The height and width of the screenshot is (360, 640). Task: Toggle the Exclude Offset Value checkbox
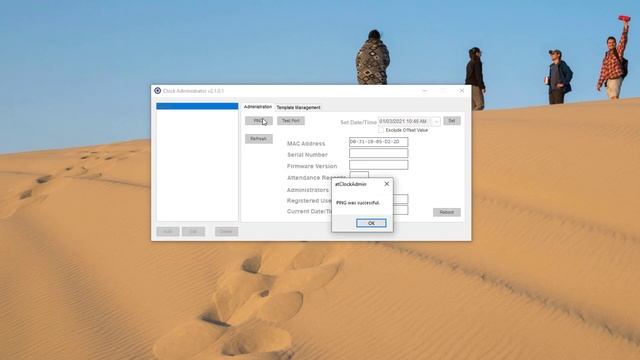tap(381, 130)
